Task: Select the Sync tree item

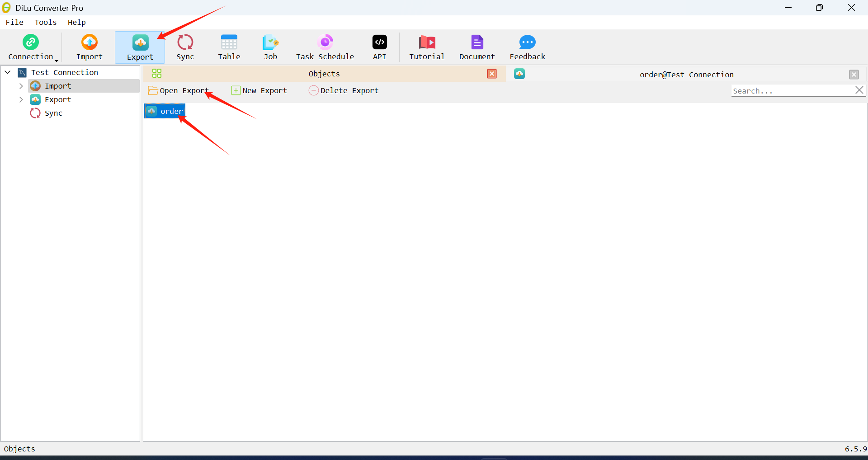Action: point(53,113)
